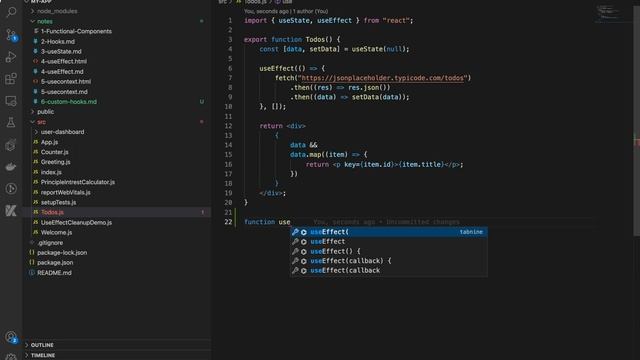Open PrincipleIntrestCalculator.js file
Viewport: 640px width, 360px height.
point(78,182)
